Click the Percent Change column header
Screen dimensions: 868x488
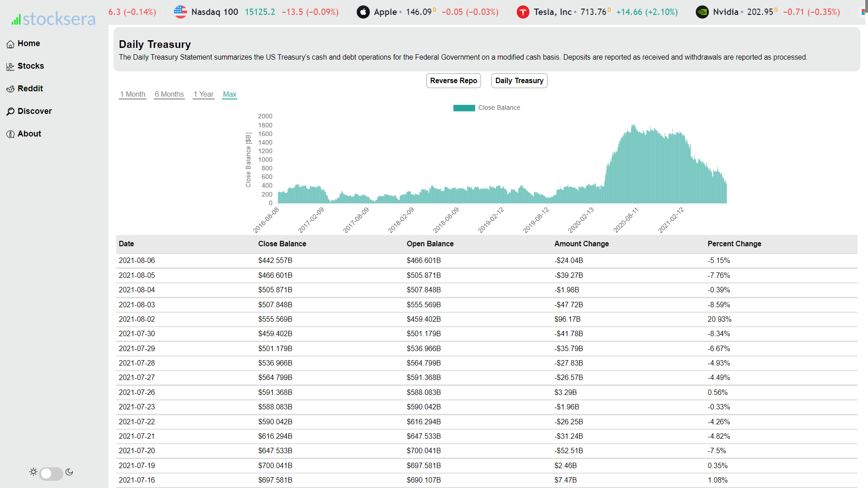coord(734,244)
